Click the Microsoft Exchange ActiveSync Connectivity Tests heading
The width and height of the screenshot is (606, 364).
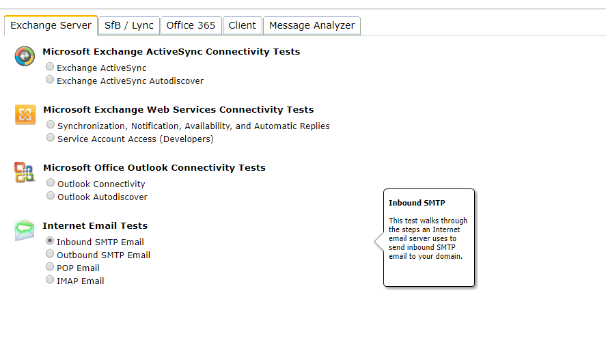click(x=171, y=51)
